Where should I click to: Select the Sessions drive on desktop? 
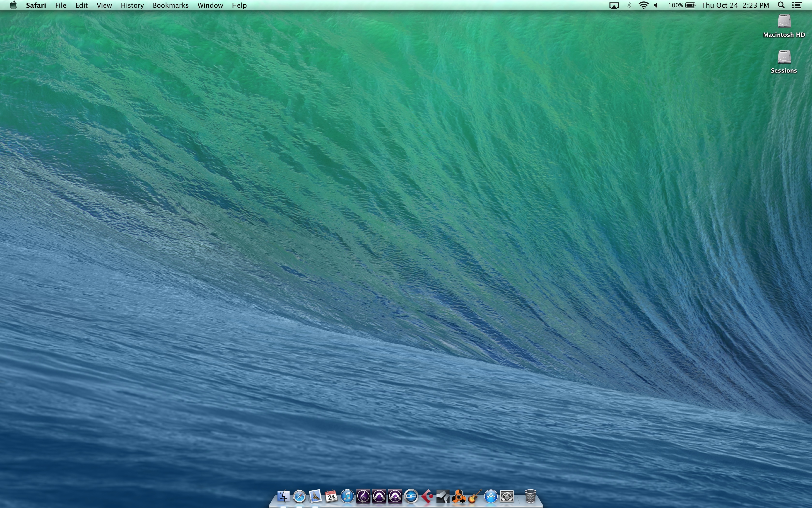point(784,57)
